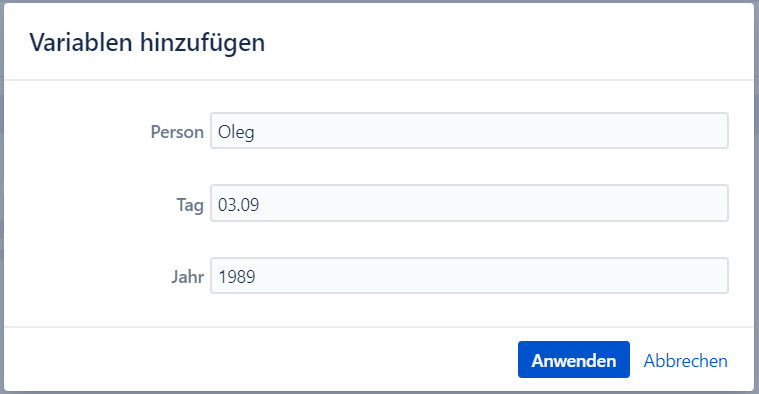
Task: Cancel the dialog via Abbrechen
Action: pyautogui.click(x=685, y=361)
